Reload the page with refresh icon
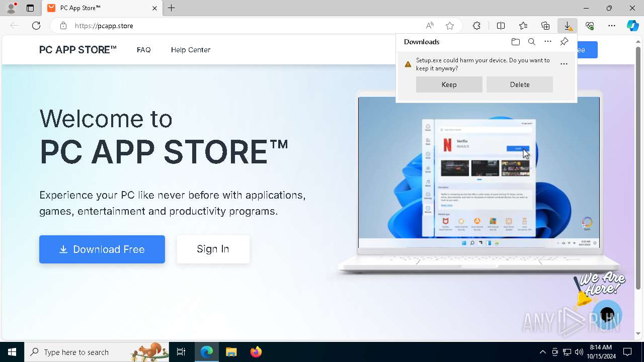Viewport: 644px width, 362px height. pos(36,26)
